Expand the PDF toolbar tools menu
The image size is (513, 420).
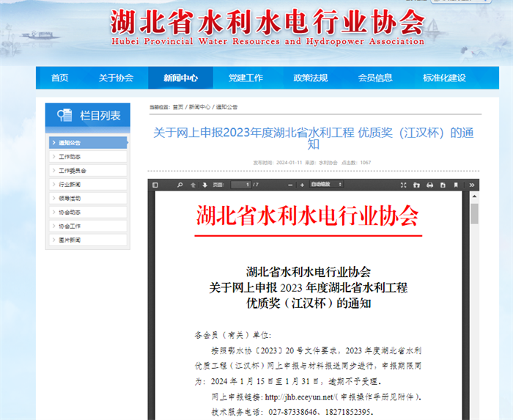click(x=472, y=185)
